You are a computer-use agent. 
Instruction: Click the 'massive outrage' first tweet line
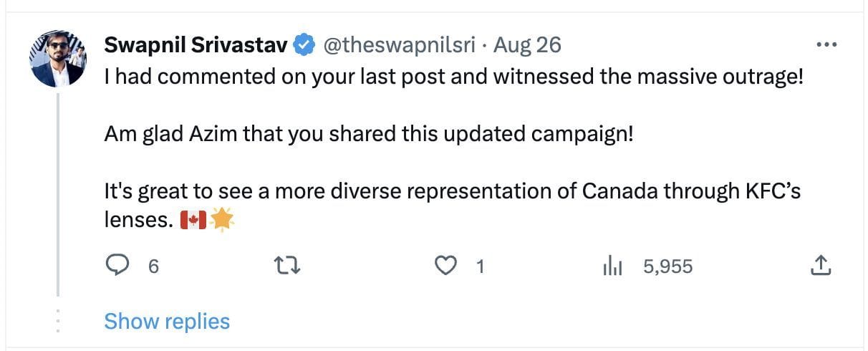[x=453, y=76]
